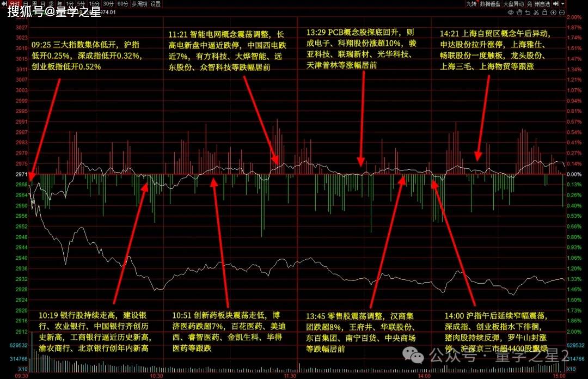Click the 314766 volume label at left

pos(19,359)
